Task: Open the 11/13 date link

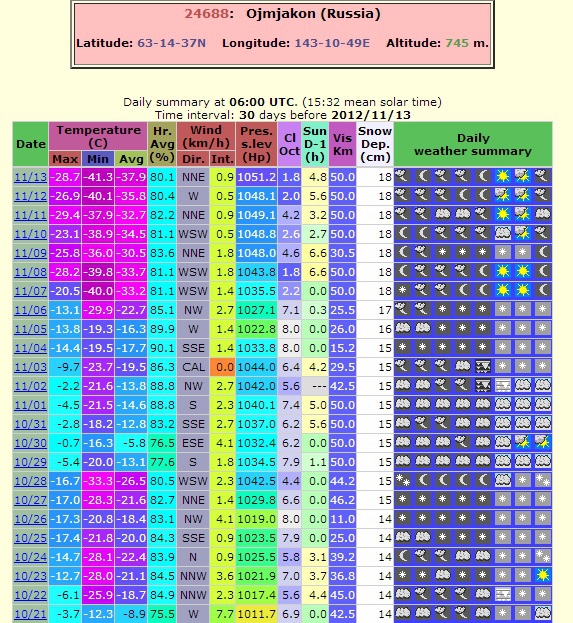Action: (31, 177)
